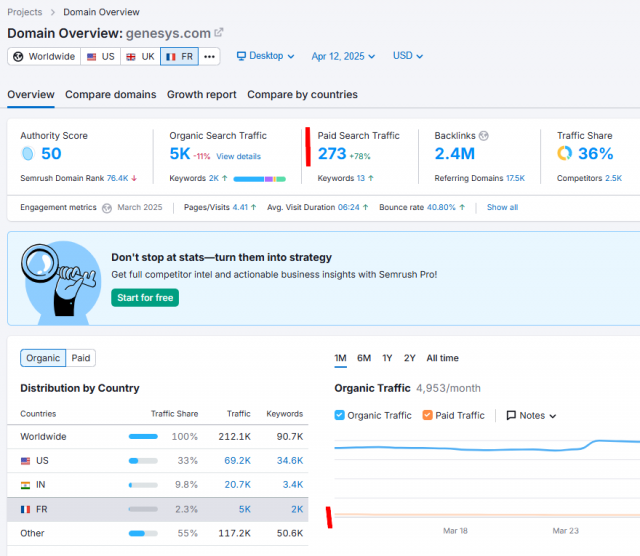Open genesys.com external link icon
640x556 pixels.
(219, 32)
